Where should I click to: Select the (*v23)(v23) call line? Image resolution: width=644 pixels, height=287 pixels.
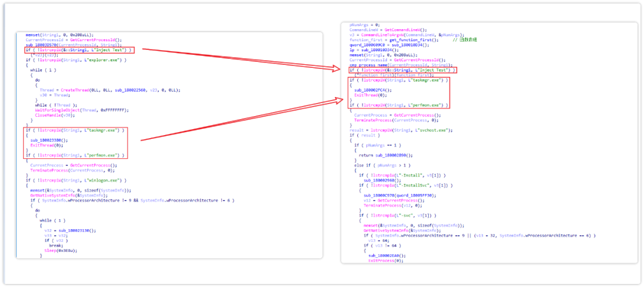[x=43, y=55]
